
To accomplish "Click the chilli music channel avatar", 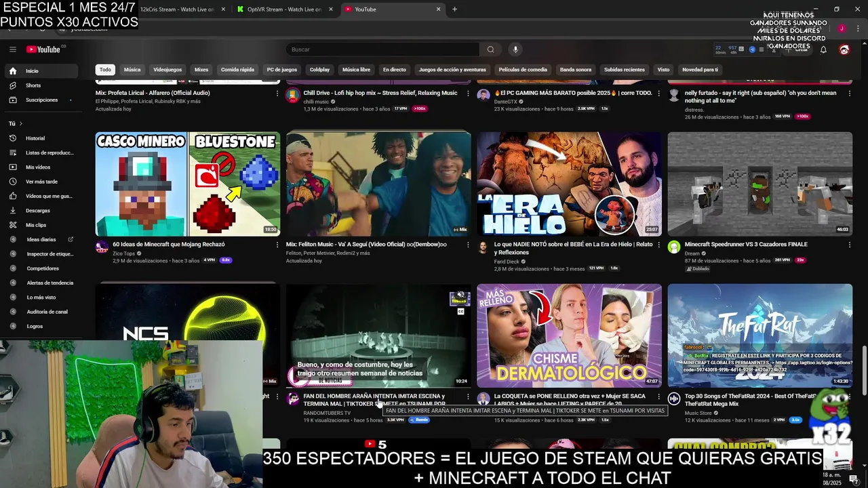I will tap(292, 96).
